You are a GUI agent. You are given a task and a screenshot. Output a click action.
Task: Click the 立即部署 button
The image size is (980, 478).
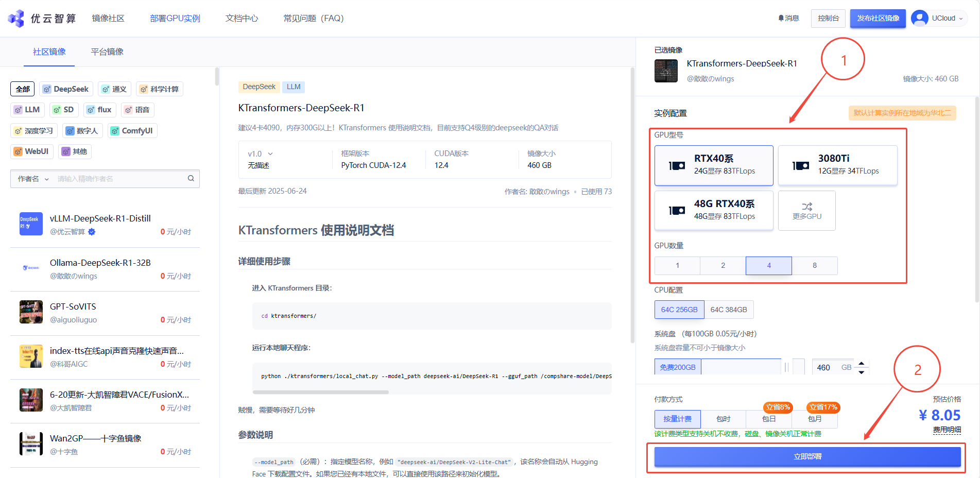(807, 457)
